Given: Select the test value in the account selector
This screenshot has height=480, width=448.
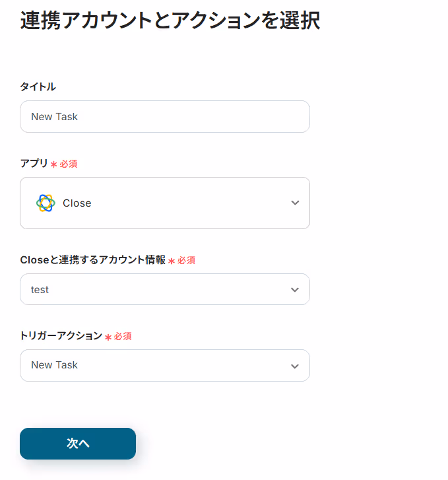Looking at the screenshot, I should [40, 290].
